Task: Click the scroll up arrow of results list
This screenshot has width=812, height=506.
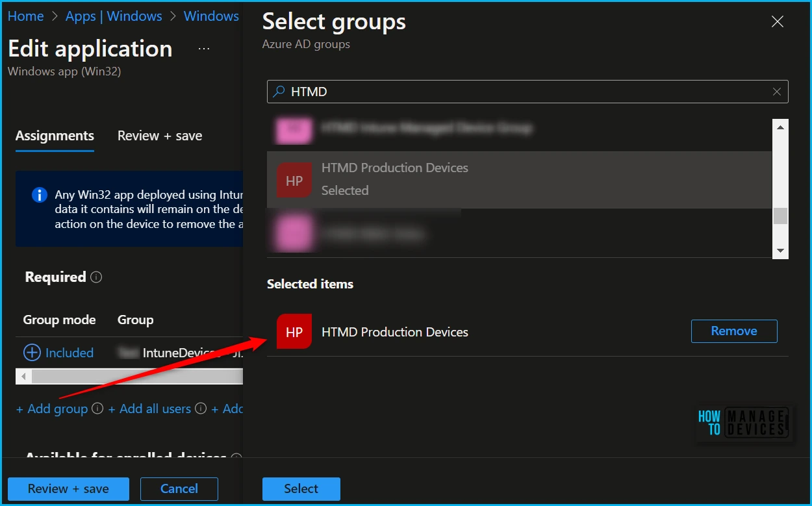Action: [780, 127]
